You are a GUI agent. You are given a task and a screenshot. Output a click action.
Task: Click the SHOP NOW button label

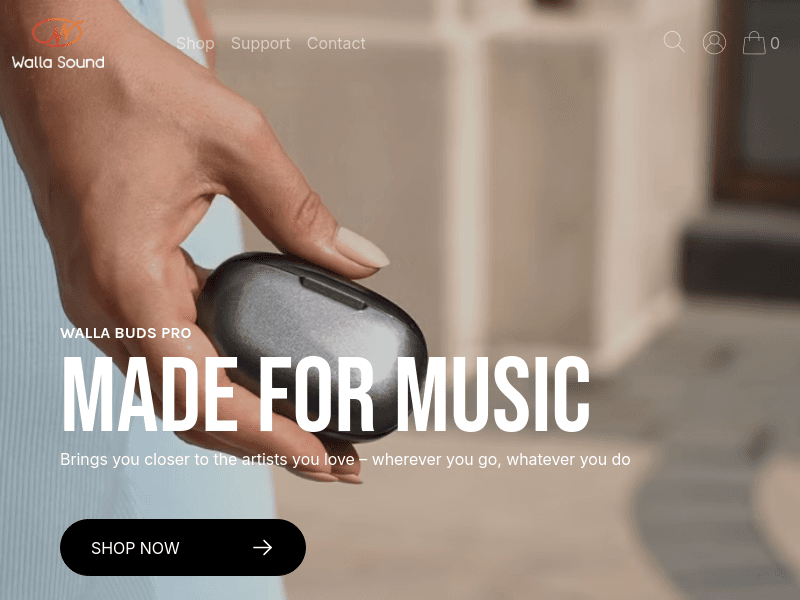pos(135,548)
